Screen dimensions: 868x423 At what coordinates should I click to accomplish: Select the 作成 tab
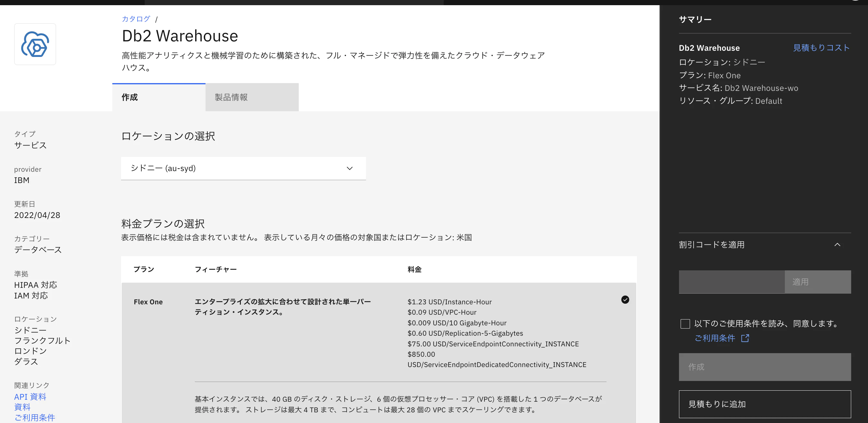pyautogui.click(x=159, y=97)
